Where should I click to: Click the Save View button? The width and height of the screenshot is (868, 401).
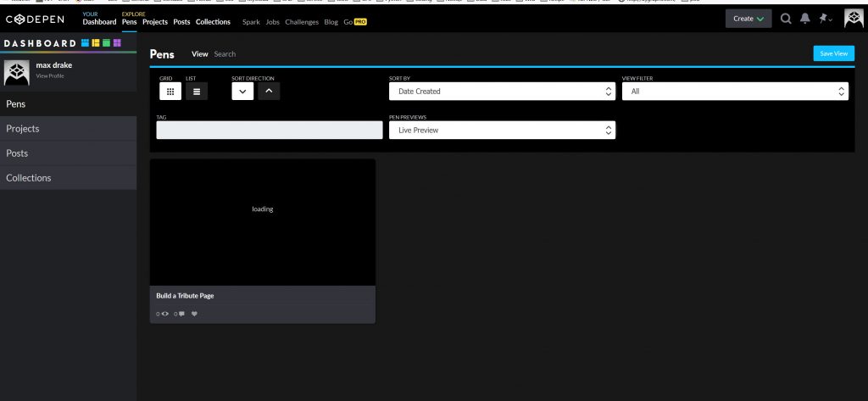833,53
